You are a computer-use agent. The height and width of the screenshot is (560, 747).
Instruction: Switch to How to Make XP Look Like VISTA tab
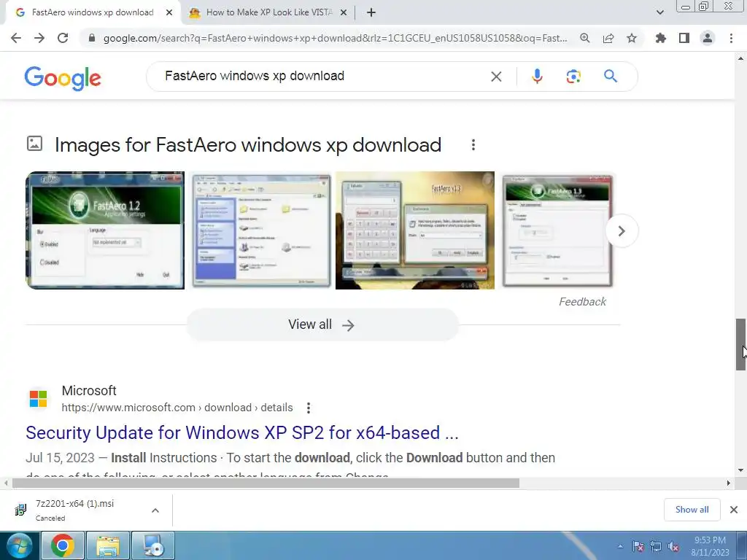coord(269,12)
